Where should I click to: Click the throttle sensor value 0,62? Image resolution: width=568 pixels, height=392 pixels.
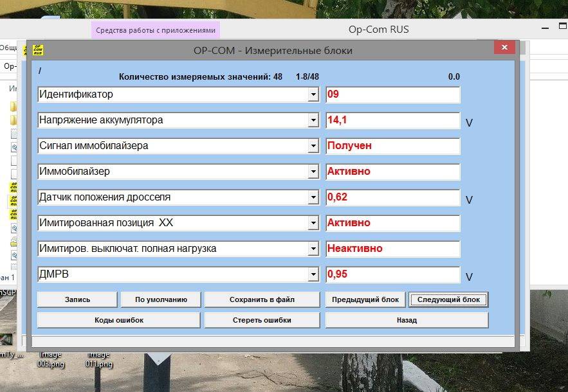tap(393, 198)
